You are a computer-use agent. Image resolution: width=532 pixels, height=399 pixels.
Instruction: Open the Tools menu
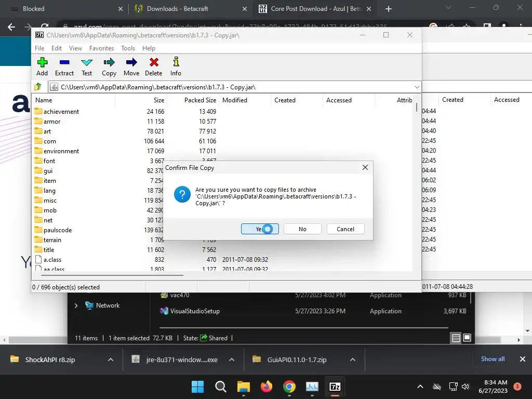[128, 48]
